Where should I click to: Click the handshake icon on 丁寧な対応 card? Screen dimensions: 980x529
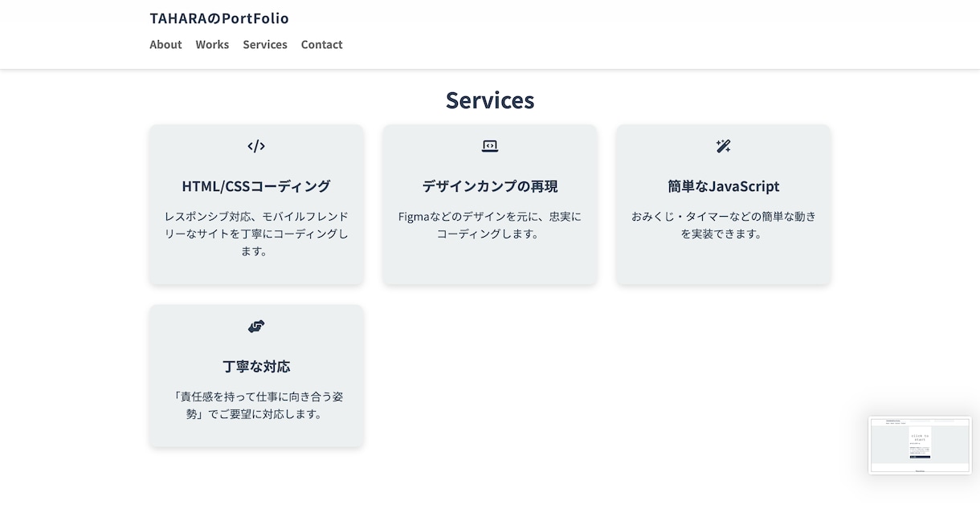(x=256, y=327)
